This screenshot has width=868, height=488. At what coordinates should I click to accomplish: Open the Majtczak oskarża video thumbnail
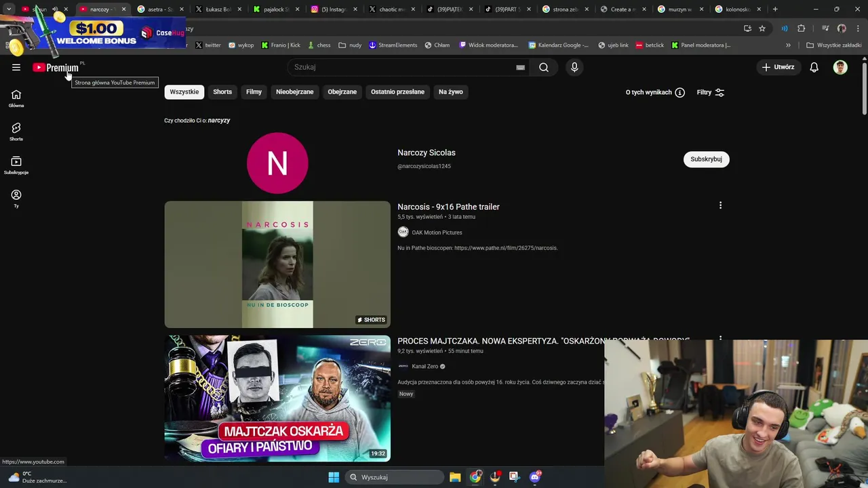[x=277, y=399]
